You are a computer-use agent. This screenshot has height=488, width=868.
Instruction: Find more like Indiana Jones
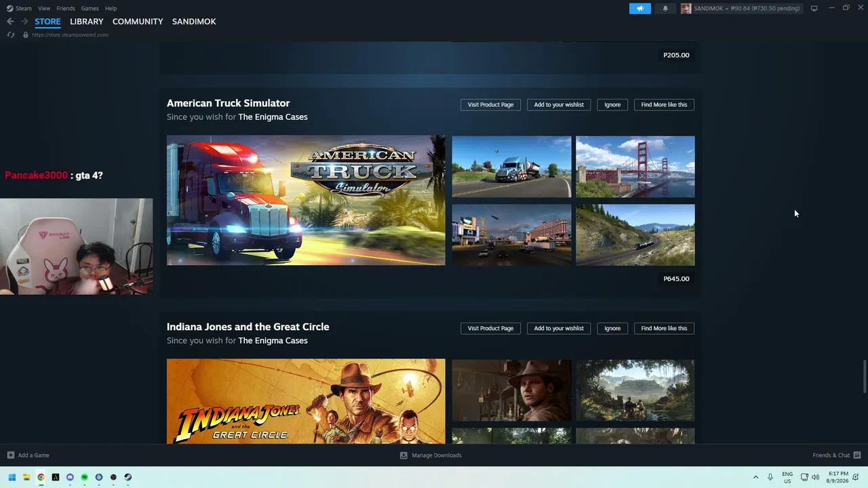point(664,328)
